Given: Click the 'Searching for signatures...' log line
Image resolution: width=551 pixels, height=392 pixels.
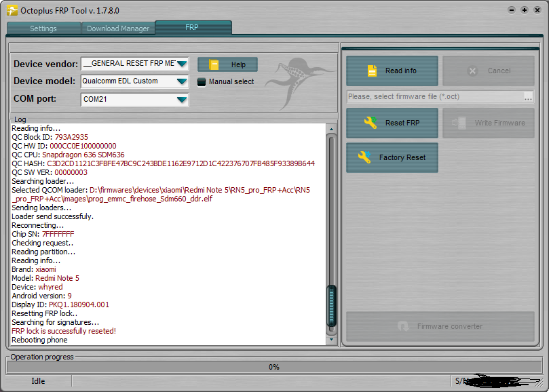Looking at the screenshot, I should [56, 322].
